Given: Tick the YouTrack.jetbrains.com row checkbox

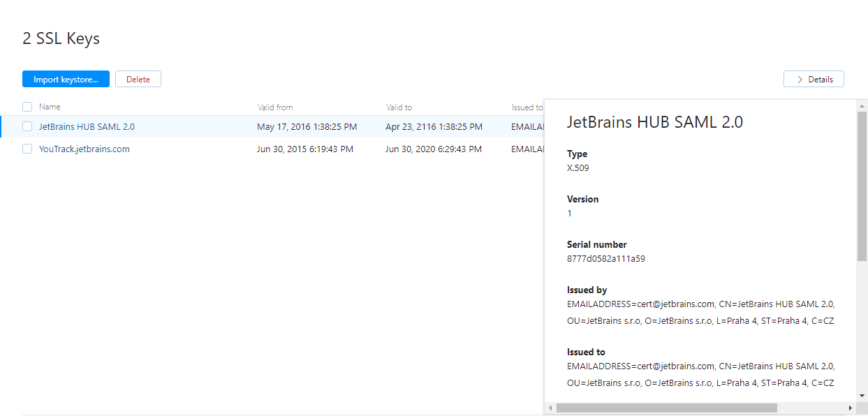Looking at the screenshot, I should tap(27, 149).
